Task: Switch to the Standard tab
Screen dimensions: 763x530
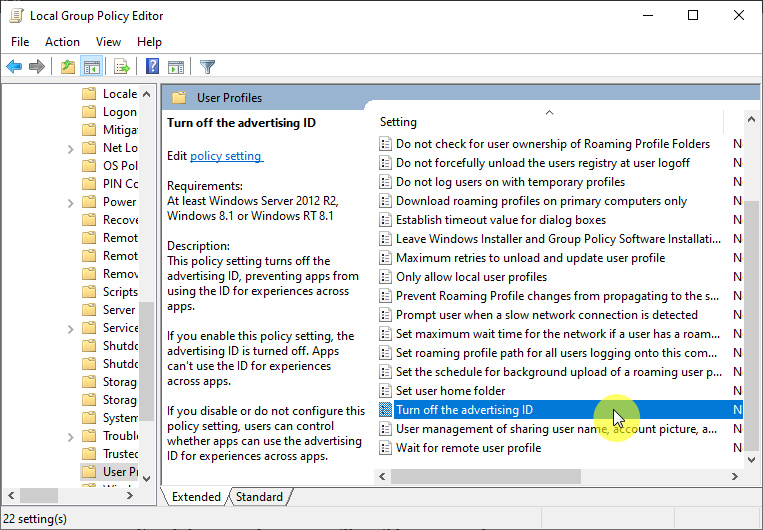Action: 259,497
